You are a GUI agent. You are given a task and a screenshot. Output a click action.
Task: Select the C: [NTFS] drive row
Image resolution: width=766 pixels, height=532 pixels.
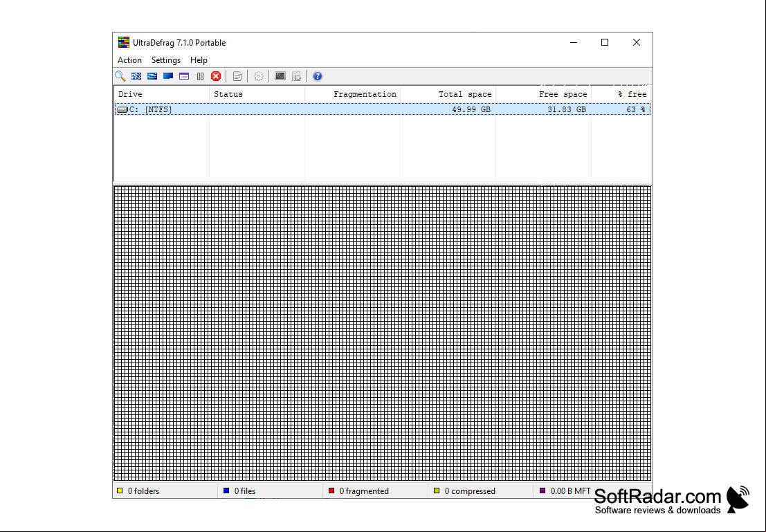pos(383,109)
